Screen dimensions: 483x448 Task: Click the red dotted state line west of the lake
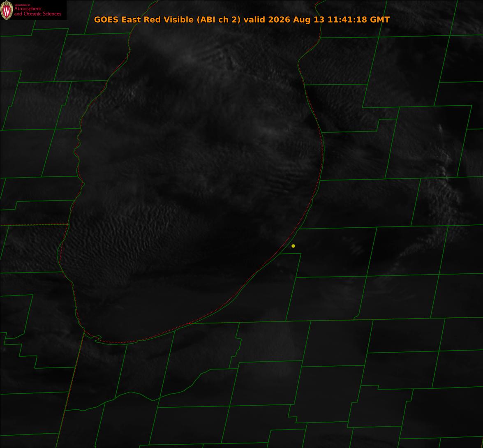[34, 225]
